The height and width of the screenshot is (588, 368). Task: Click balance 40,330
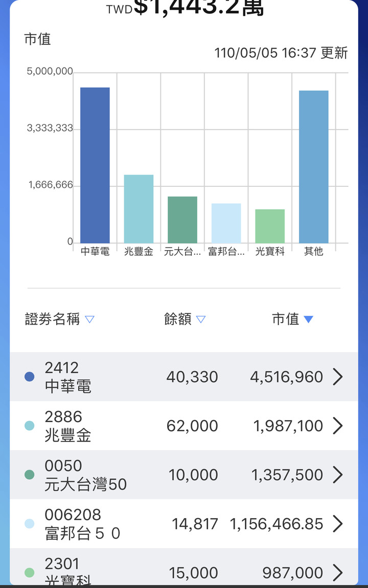point(192,377)
